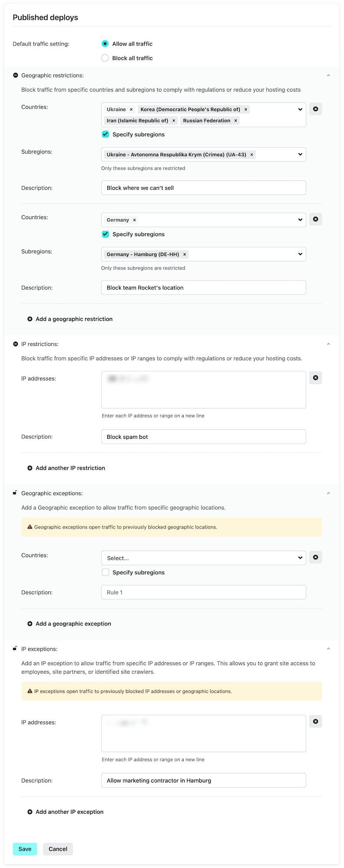Click the Save button
Viewport: 344px width, 868px height.
(25, 849)
